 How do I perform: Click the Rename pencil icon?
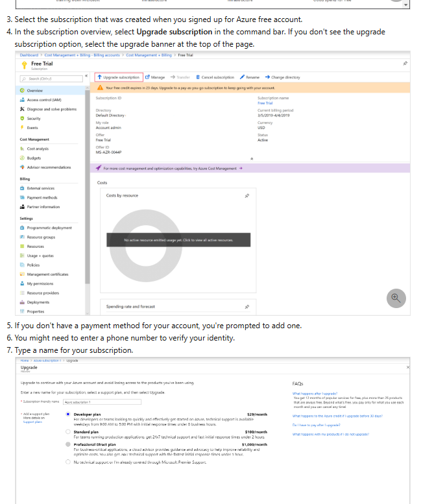pyautogui.click(x=243, y=77)
